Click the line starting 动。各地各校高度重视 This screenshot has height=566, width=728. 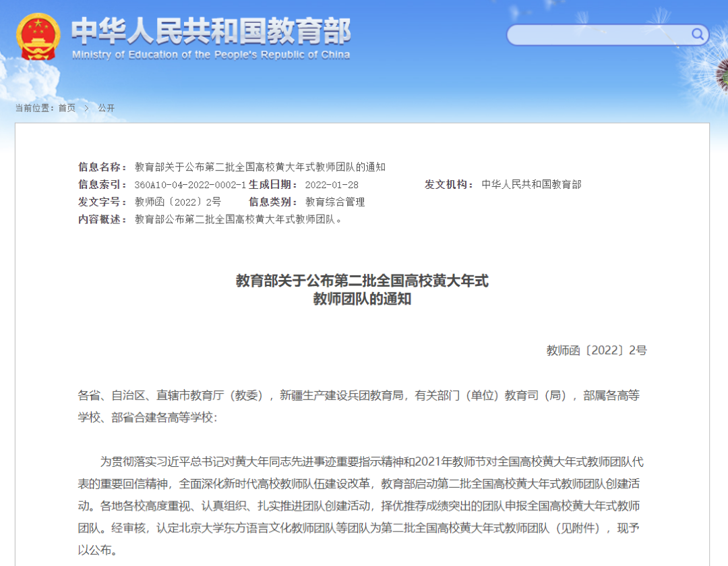359,505
